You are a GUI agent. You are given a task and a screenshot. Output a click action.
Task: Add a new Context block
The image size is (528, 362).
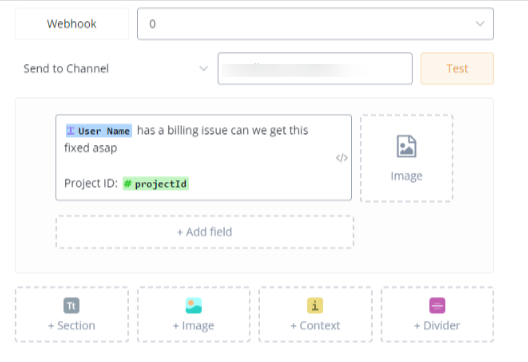(x=315, y=315)
